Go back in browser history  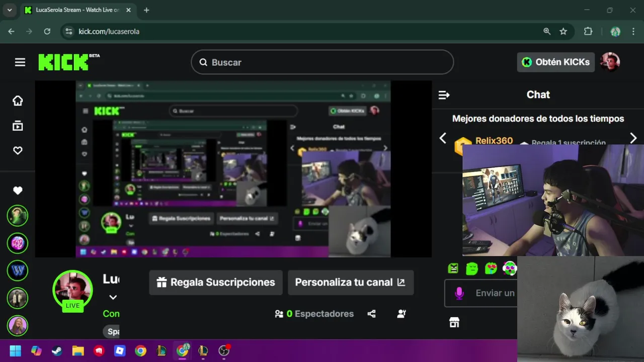(x=11, y=31)
